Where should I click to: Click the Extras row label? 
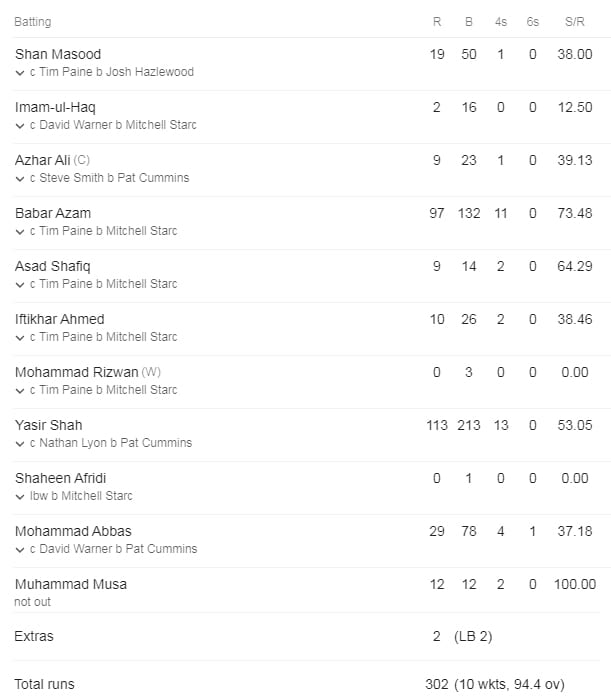[x=34, y=636]
